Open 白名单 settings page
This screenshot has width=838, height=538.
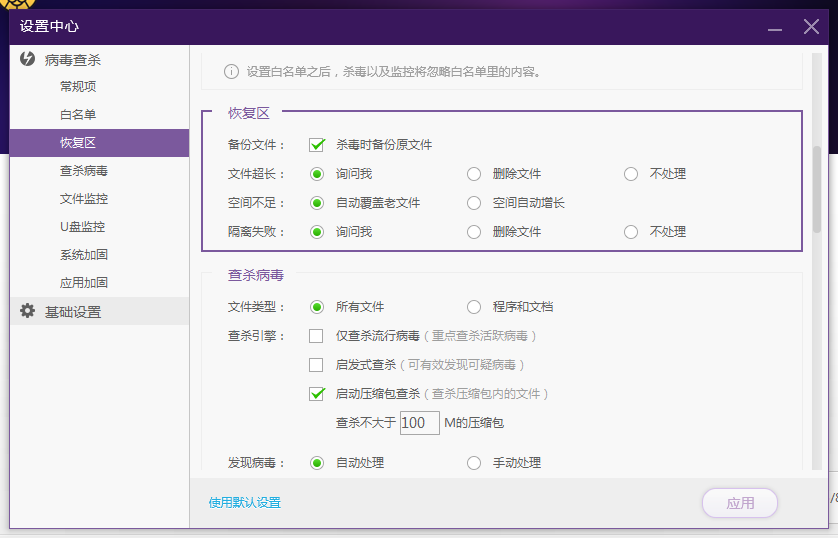[78, 115]
